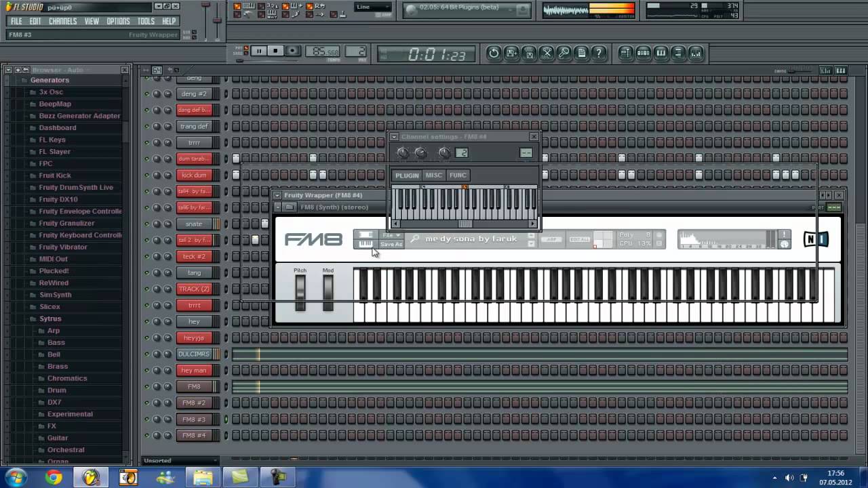Open the Line snap dropdown
Viewport: 868px width, 488px height.
click(x=374, y=7)
